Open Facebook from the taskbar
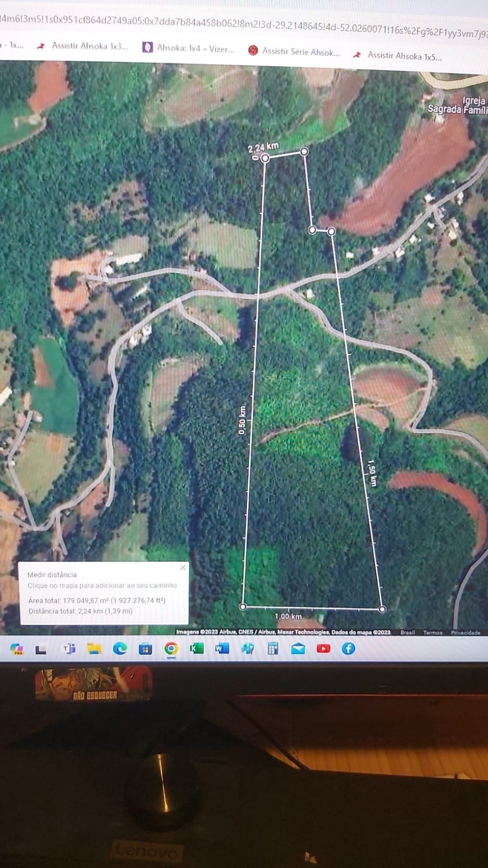Image resolution: width=488 pixels, height=868 pixels. [x=349, y=648]
